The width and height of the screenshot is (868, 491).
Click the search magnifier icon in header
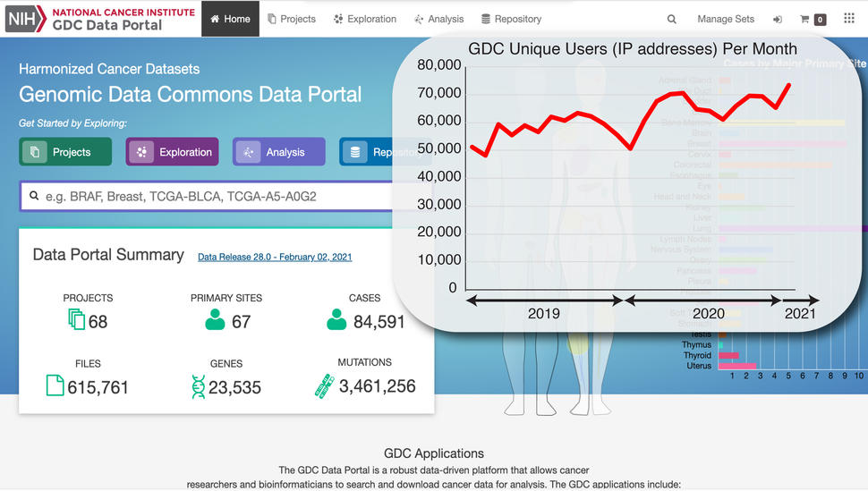(x=672, y=19)
